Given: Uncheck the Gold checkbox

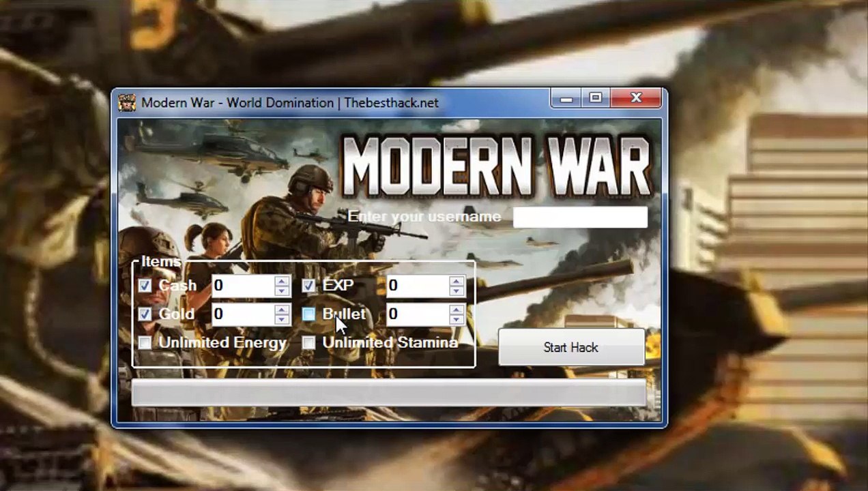Looking at the screenshot, I should click(145, 314).
